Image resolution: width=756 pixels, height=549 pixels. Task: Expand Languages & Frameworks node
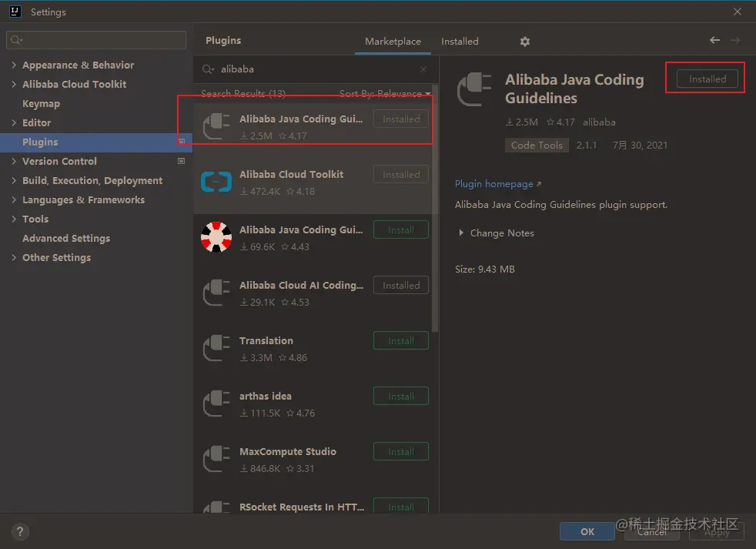tap(14, 199)
